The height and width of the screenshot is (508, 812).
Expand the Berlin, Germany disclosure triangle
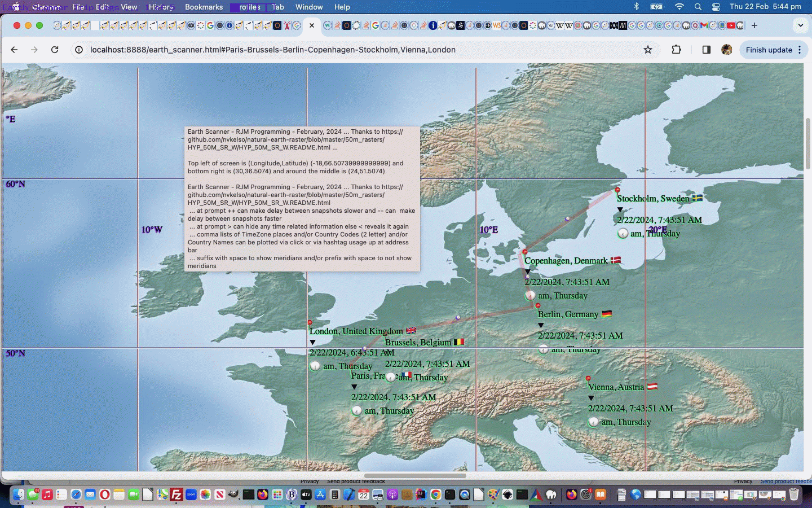point(541,325)
